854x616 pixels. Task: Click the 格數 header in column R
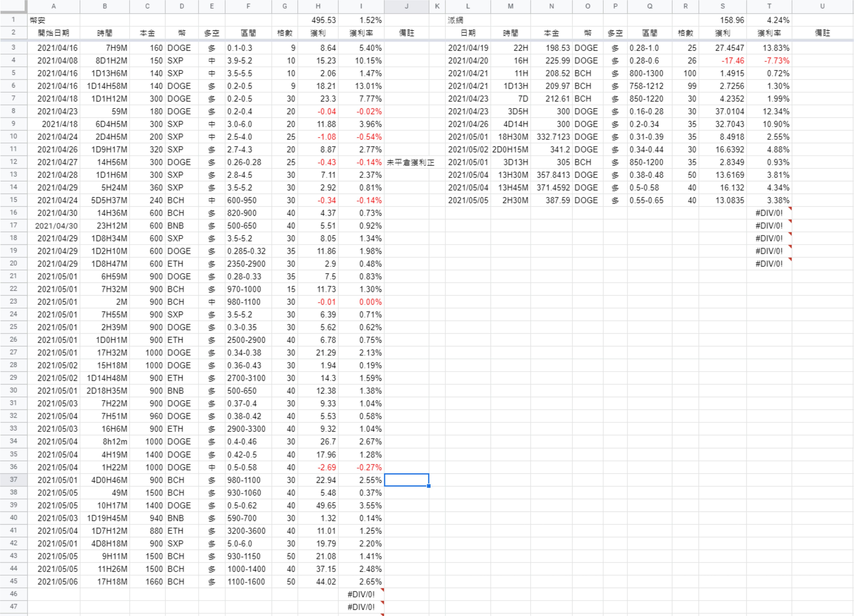point(685,33)
